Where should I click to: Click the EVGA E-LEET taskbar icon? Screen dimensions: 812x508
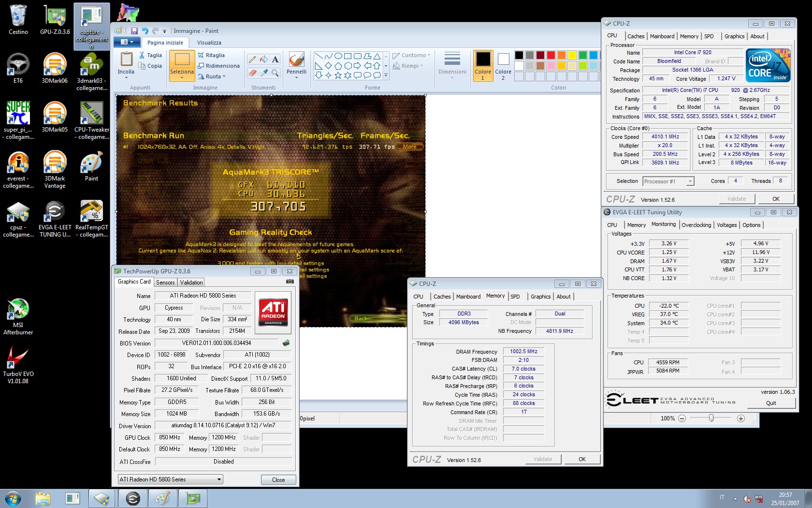pos(133,498)
